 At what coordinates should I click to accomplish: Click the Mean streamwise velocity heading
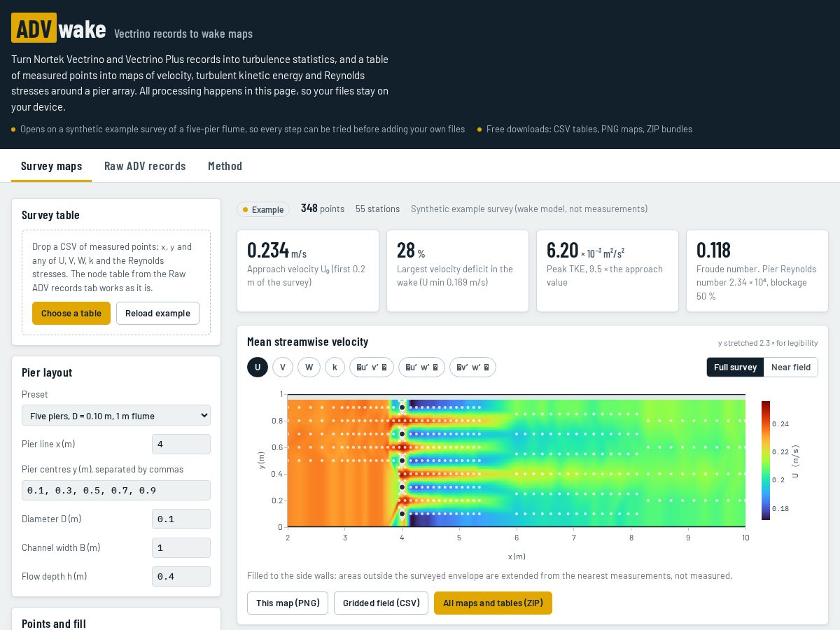coord(307,342)
